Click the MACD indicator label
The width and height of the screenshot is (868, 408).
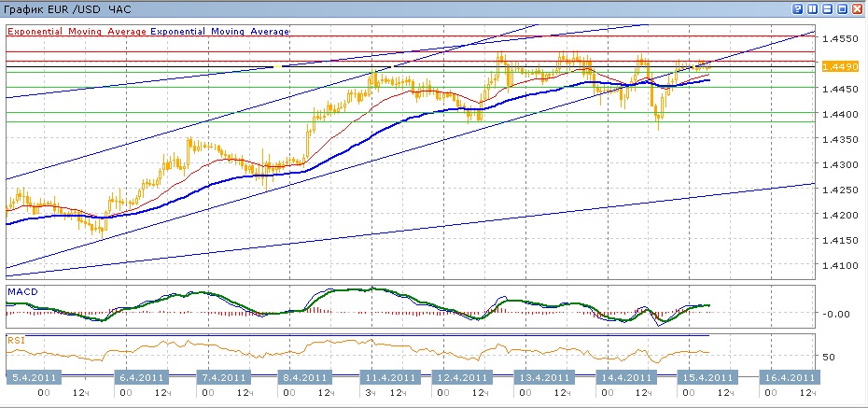(22, 293)
